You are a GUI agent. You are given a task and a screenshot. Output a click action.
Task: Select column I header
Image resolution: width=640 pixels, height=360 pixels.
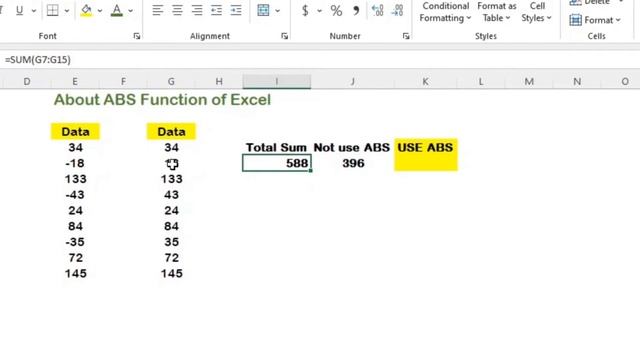(277, 82)
